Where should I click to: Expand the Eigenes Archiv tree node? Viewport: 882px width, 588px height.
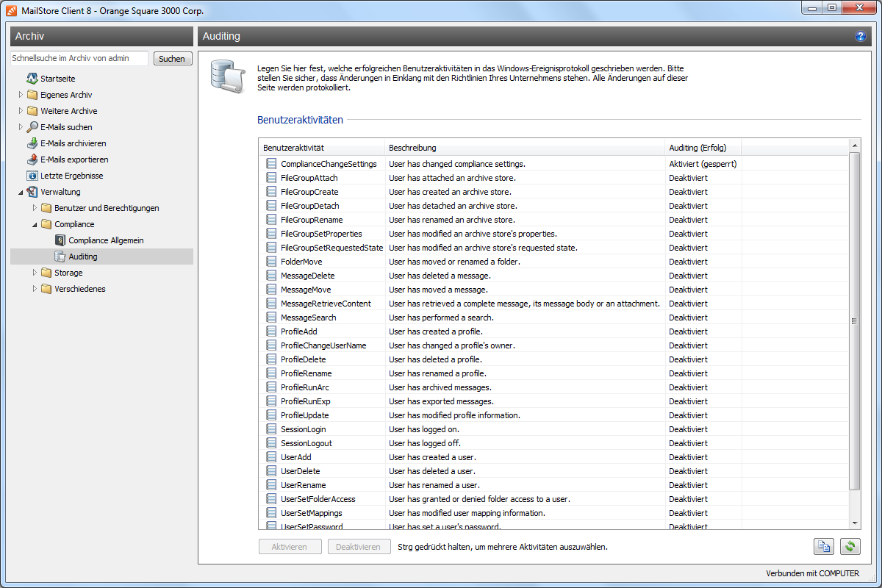[x=21, y=95]
